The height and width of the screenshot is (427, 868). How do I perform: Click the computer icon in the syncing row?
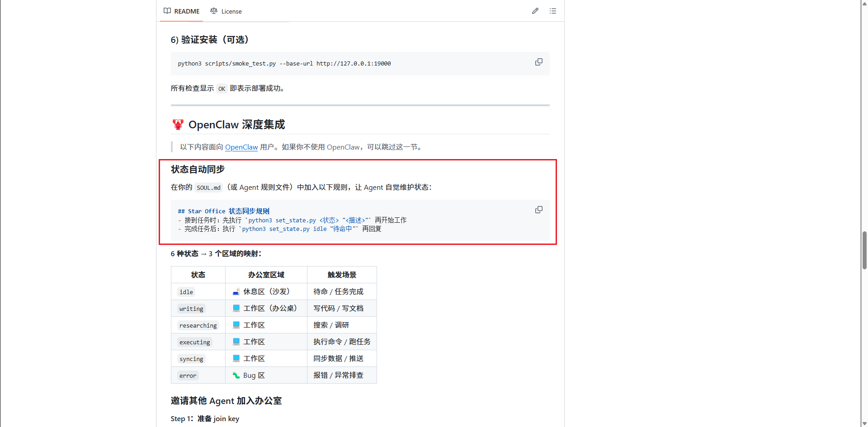[236, 359]
